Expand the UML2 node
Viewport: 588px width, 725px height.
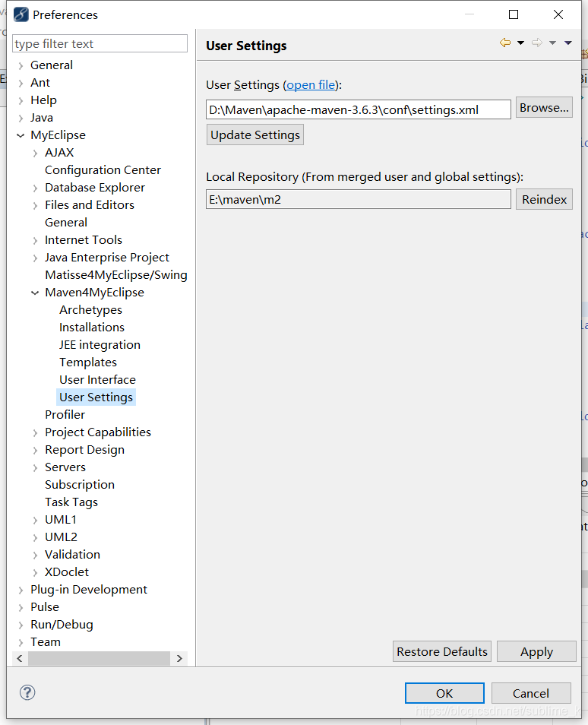(x=35, y=538)
